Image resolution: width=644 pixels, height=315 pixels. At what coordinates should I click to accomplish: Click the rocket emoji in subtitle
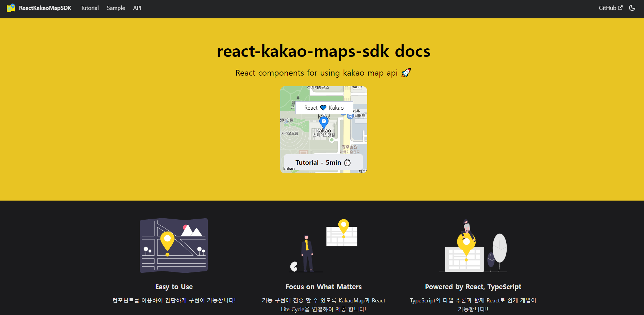click(x=406, y=73)
